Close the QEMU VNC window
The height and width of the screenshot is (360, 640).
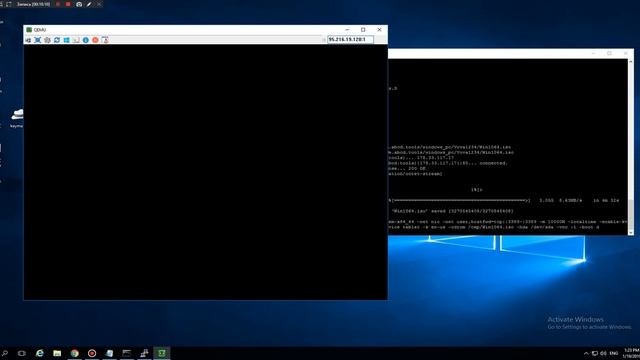[x=379, y=30]
